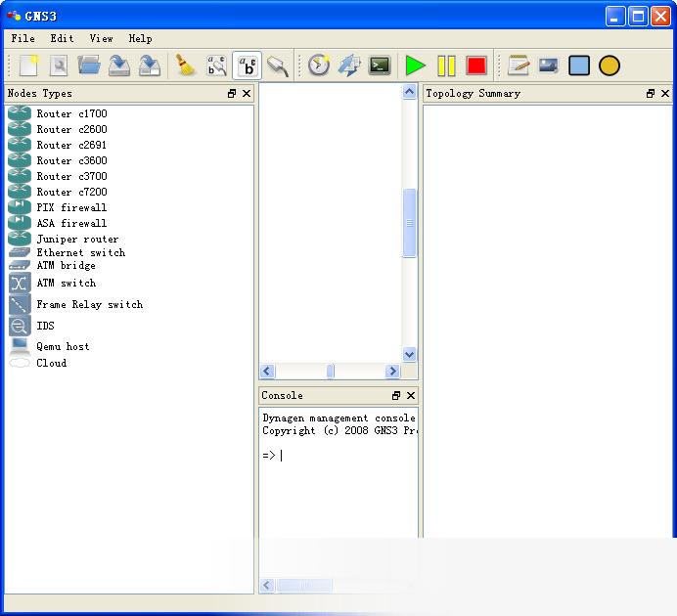The height and width of the screenshot is (616, 677).
Task: Select the add link cable tool
Action: [x=278, y=66]
